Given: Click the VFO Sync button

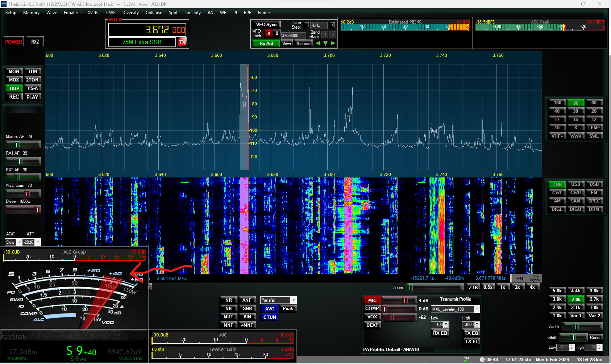Looking at the screenshot, I should (x=266, y=25).
